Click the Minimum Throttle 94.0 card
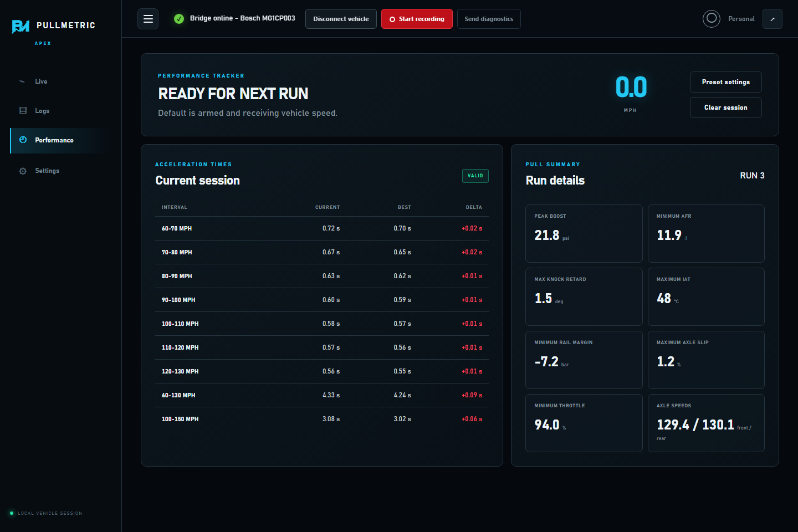This screenshot has height=532, width=798. click(584, 423)
